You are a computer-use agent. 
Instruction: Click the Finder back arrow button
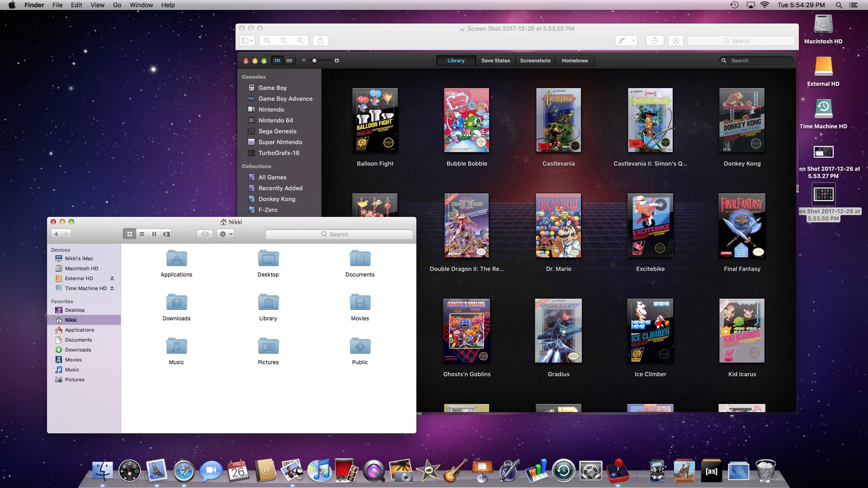tap(56, 234)
